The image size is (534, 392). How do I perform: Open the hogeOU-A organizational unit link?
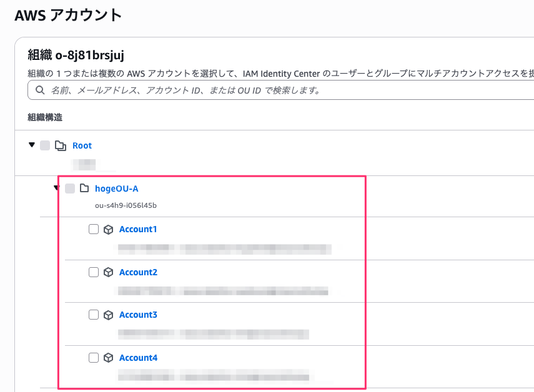pos(116,188)
